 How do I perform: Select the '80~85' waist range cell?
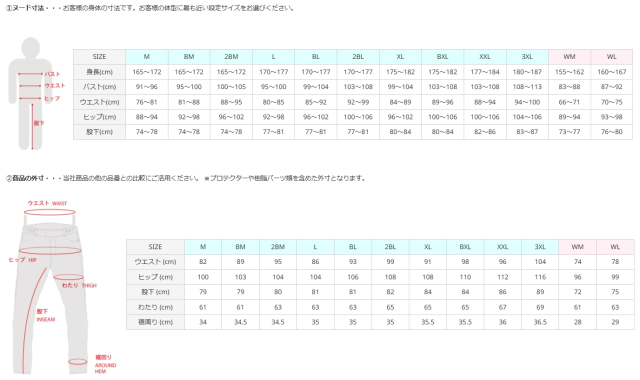click(273, 102)
